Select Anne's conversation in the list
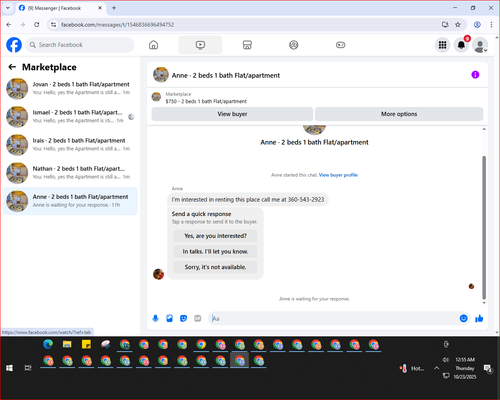Screen dimensions: 500x400 click(70, 201)
